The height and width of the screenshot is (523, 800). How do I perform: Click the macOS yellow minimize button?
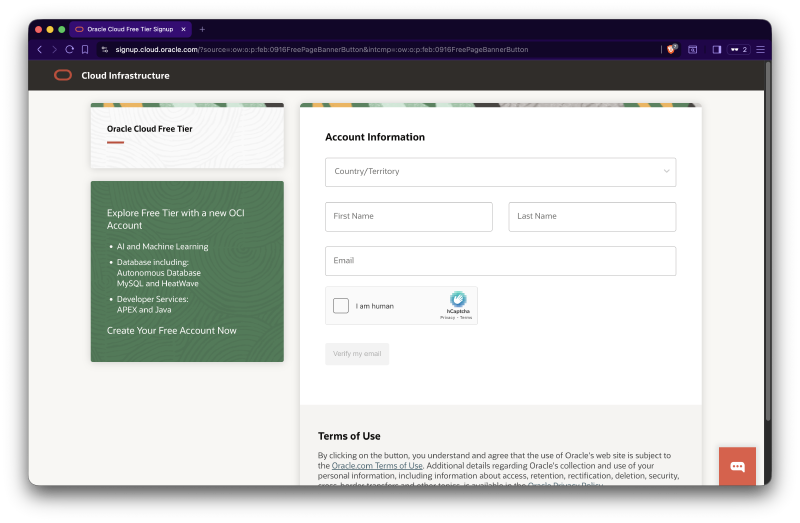point(50,30)
